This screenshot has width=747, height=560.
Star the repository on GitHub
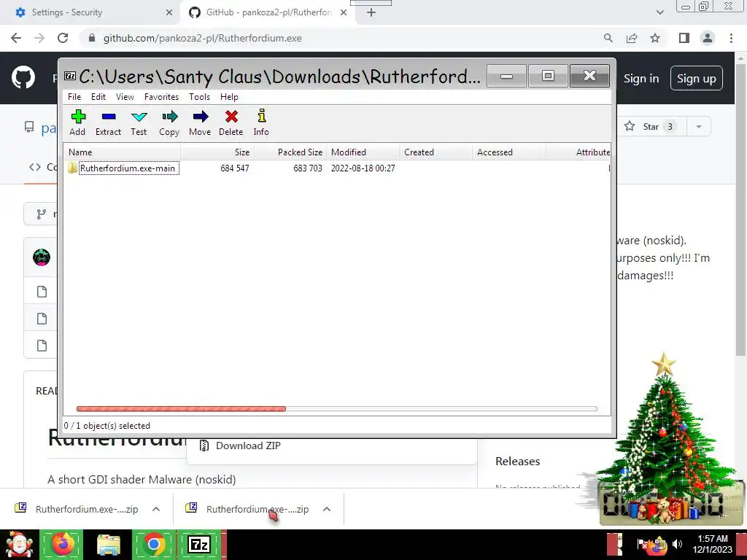click(651, 127)
